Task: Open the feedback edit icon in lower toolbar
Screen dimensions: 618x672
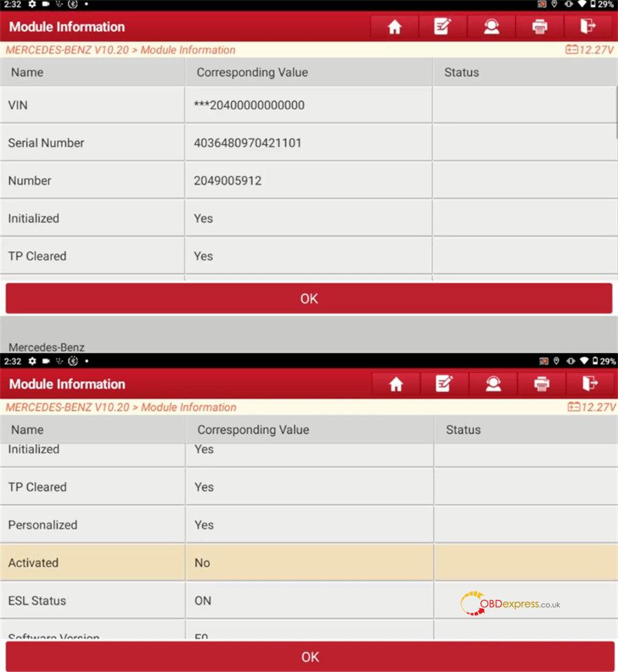Action: coord(444,384)
